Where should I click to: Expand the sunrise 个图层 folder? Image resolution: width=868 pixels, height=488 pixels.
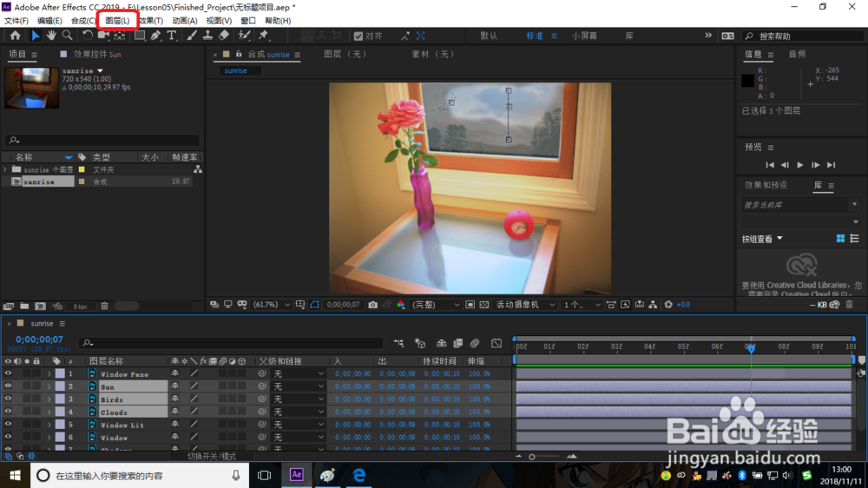tap(5, 169)
